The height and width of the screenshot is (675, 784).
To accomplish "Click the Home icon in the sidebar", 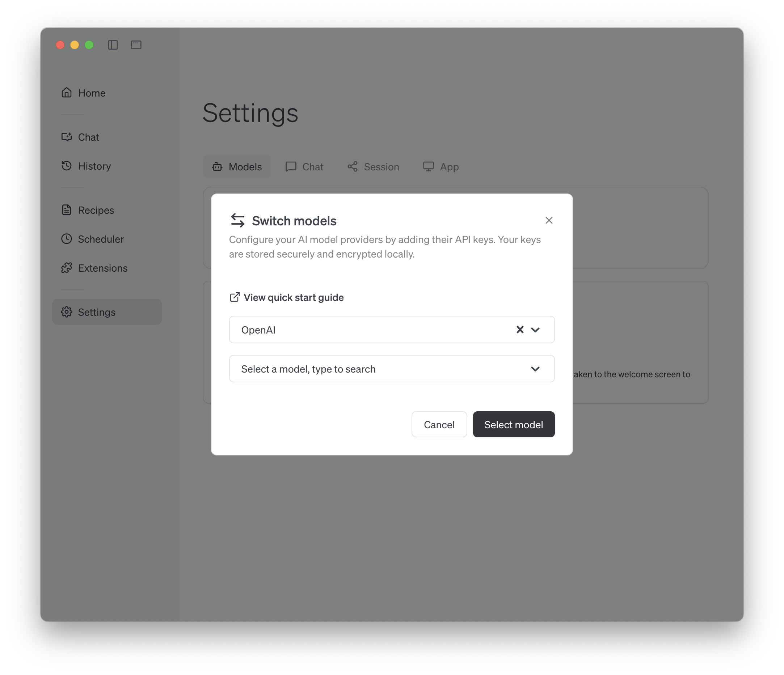I will [x=67, y=93].
